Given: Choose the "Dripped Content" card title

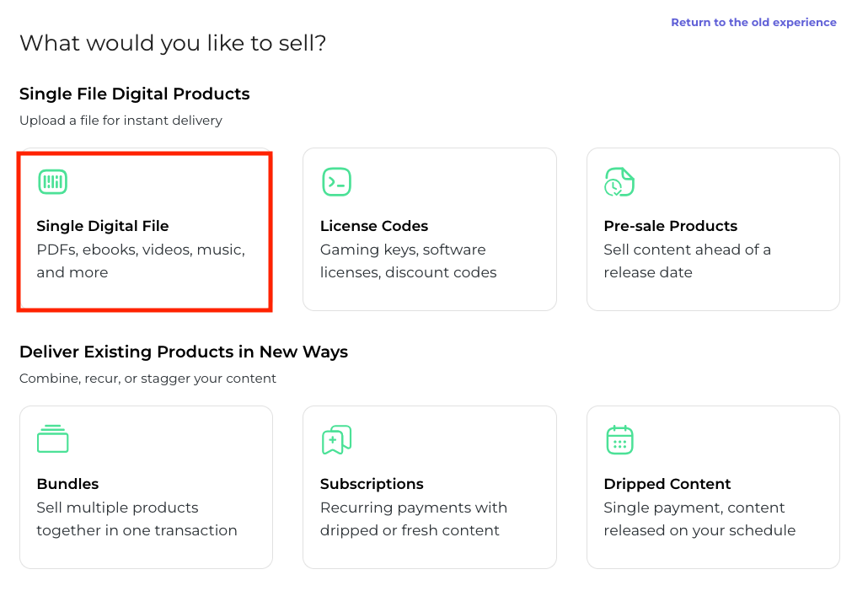Looking at the screenshot, I should pos(667,484).
